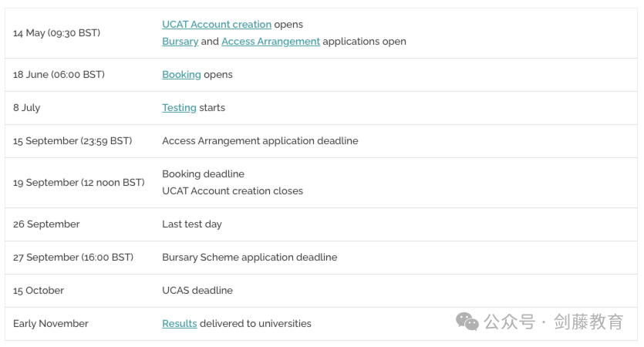
Task: Click Access Arrangement application deadline text
Action: (260, 141)
